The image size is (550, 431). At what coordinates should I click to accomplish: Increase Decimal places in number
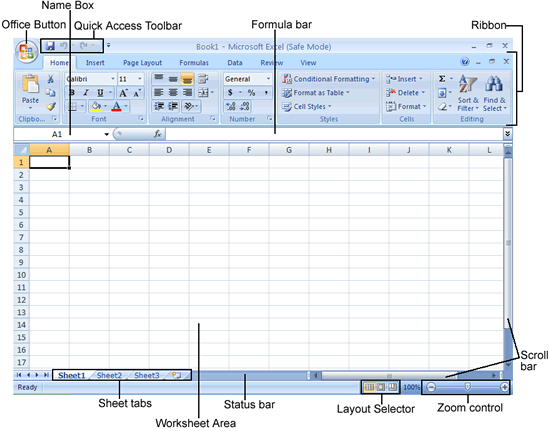coord(230,106)
